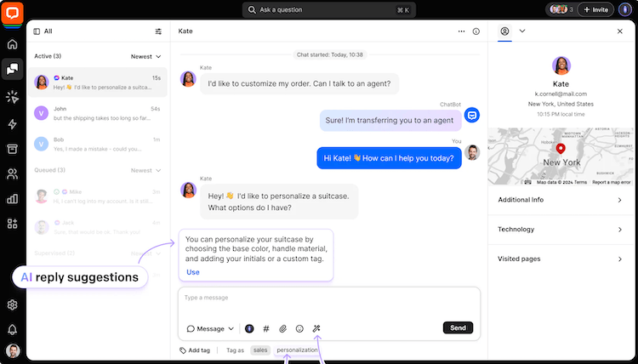The height and width of the screenshot is (364, 638).
Task: Change Active chats Newest sort order
Action: click(x=145, y=56)
